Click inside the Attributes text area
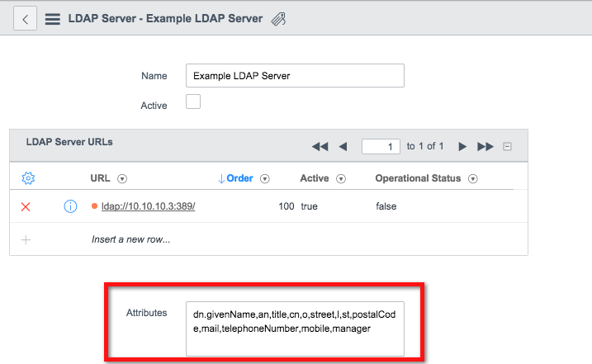Viewport: 592px width, 364px height. [x=295, y=329]
